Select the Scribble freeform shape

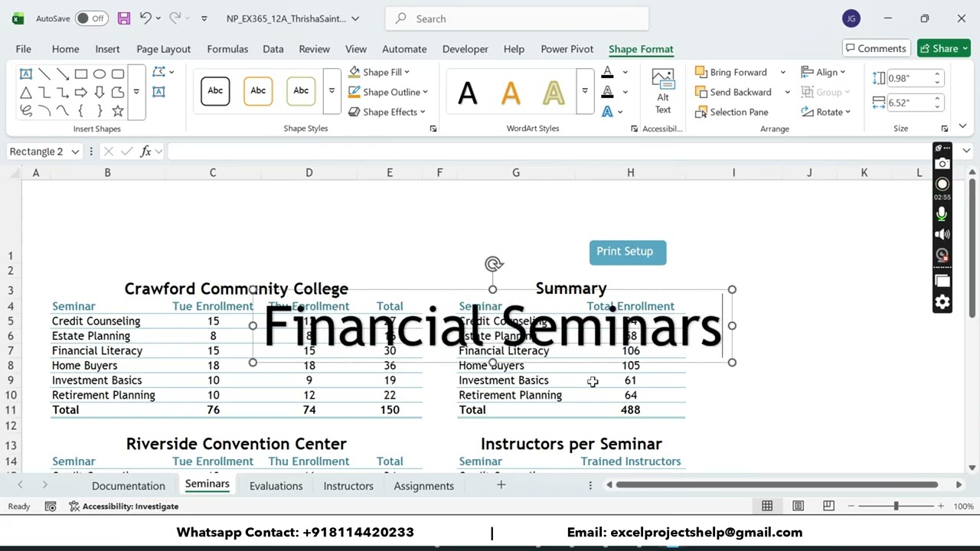point(25,111)
